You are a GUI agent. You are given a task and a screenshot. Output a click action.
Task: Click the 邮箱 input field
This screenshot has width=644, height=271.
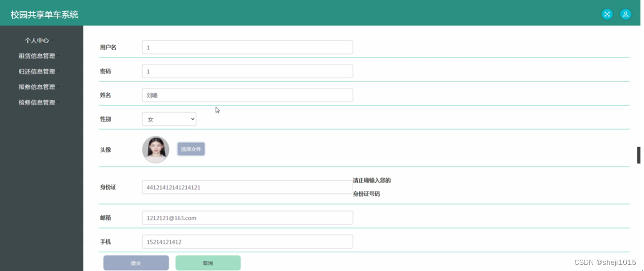(247, 218)
